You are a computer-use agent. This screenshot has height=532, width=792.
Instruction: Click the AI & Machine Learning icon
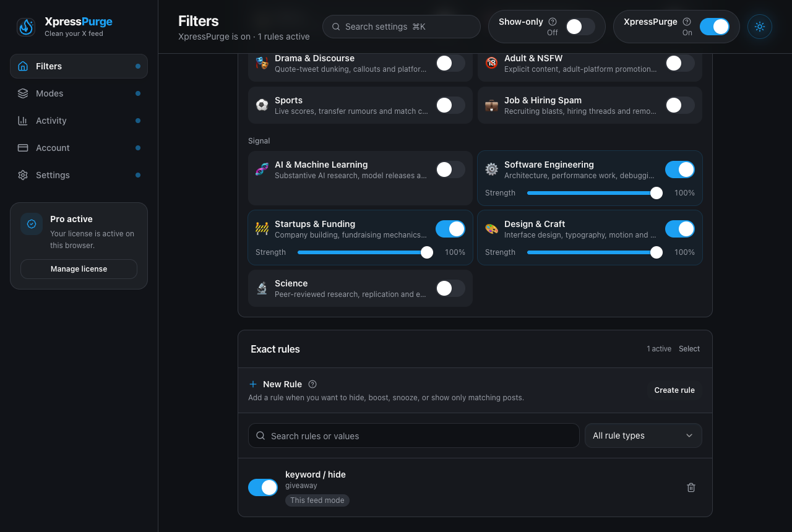262,169
